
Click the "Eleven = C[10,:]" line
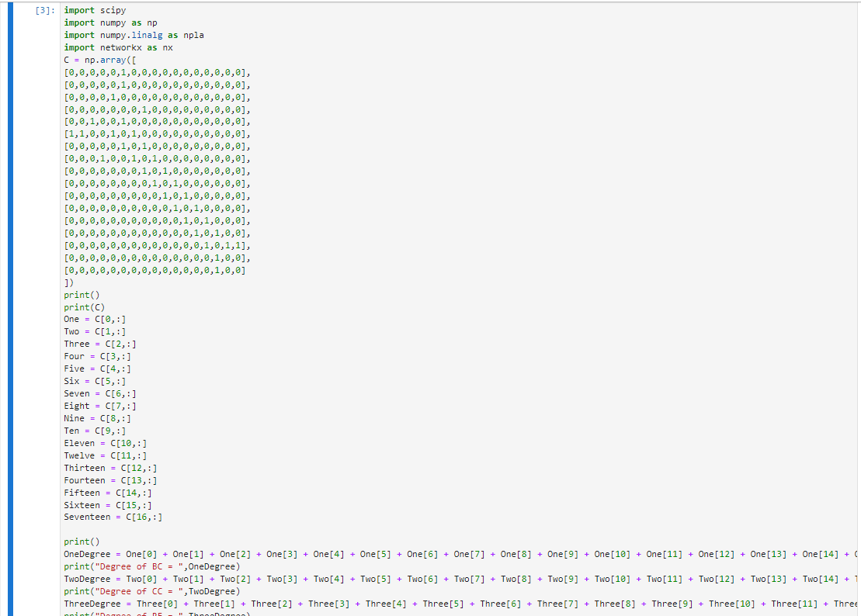(x=105, y=443)
